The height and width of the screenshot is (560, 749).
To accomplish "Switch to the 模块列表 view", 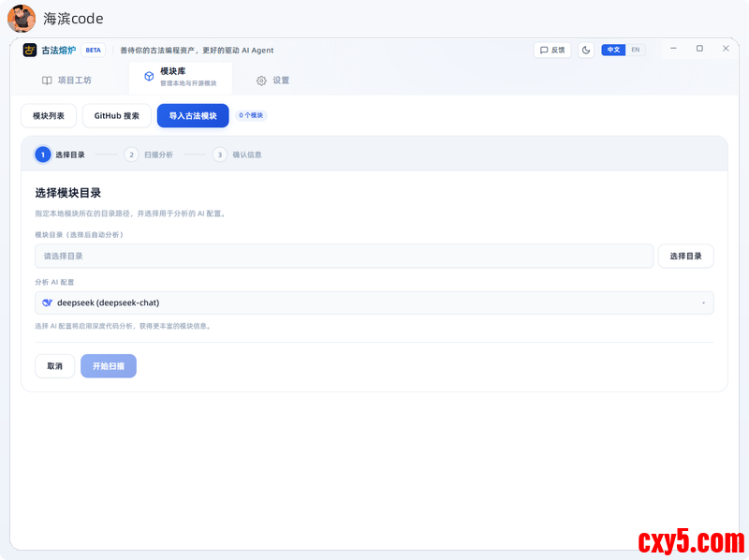I will [49, 116].
